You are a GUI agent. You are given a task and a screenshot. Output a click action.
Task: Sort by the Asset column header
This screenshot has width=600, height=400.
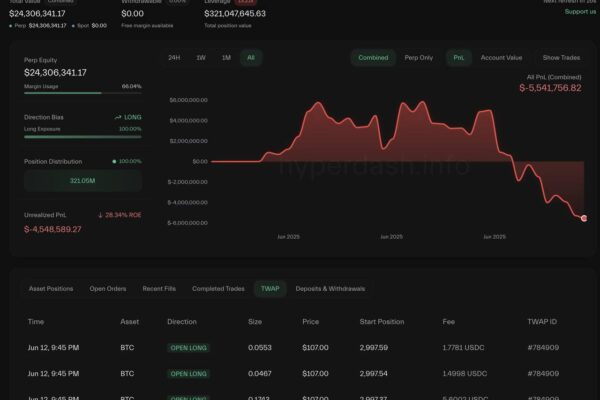click(129, 322)
